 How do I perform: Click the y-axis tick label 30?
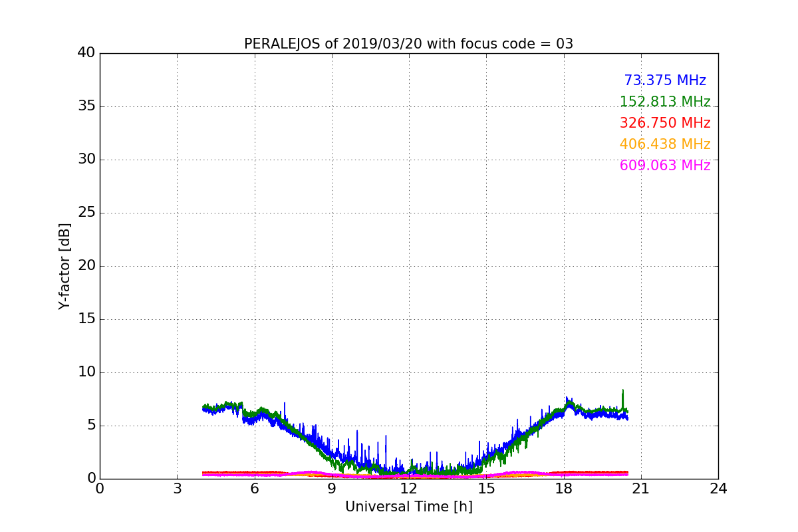coord(86,160)
